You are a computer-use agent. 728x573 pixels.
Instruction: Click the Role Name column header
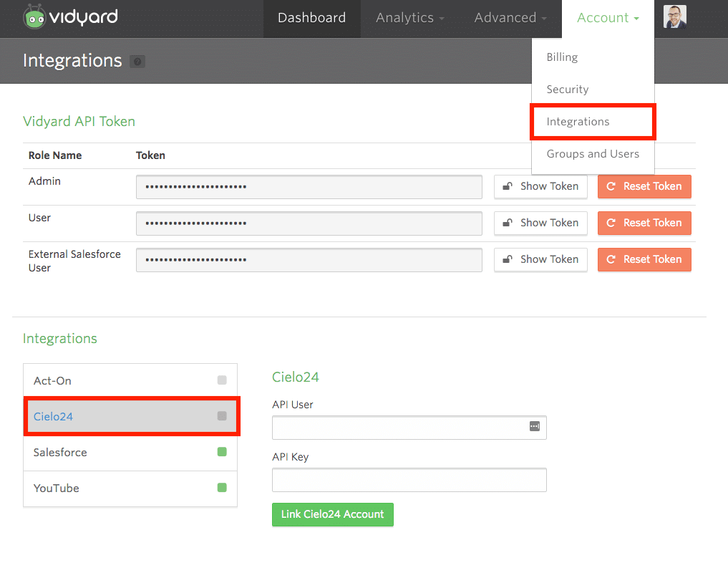point(55,155)
